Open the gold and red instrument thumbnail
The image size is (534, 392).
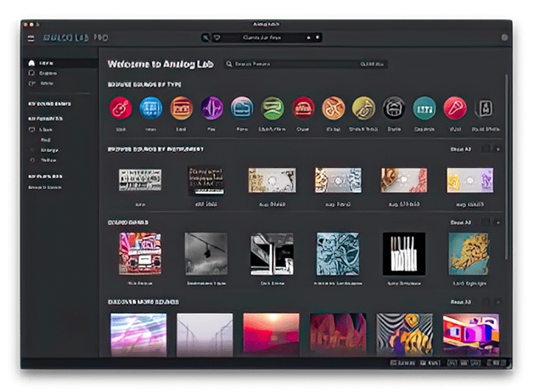click(x=404, y=180)
